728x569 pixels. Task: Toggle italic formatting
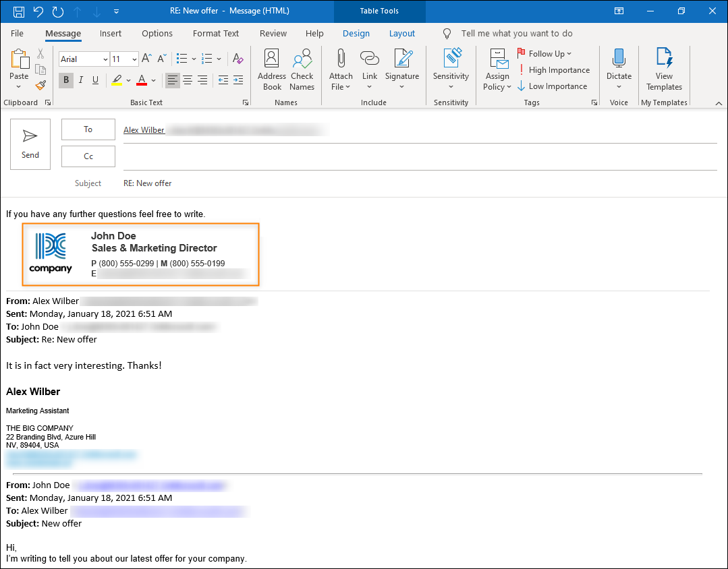click(80, 80)
